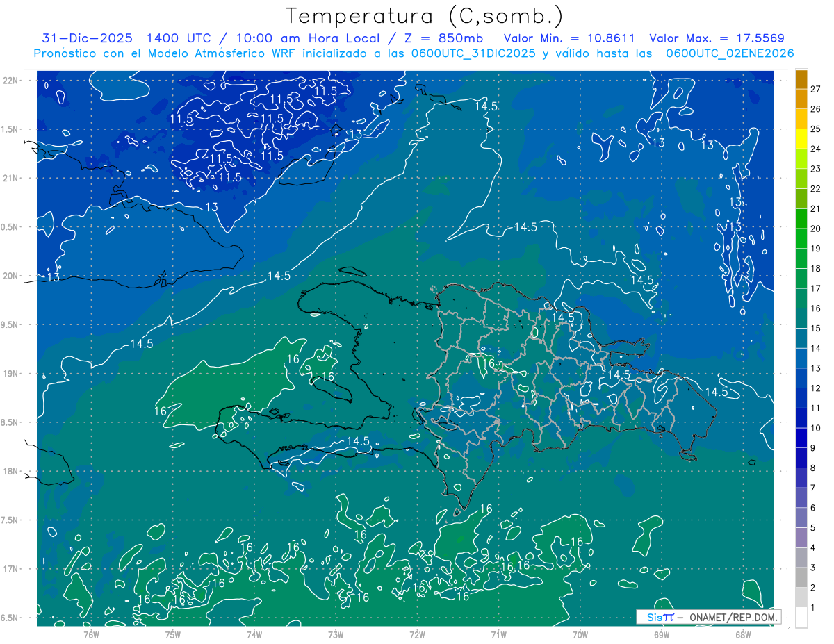The image size is (834, 644).
Task: Click the '69W' longitude axis label
Action: pyautogui.click(x=662, y=634)
